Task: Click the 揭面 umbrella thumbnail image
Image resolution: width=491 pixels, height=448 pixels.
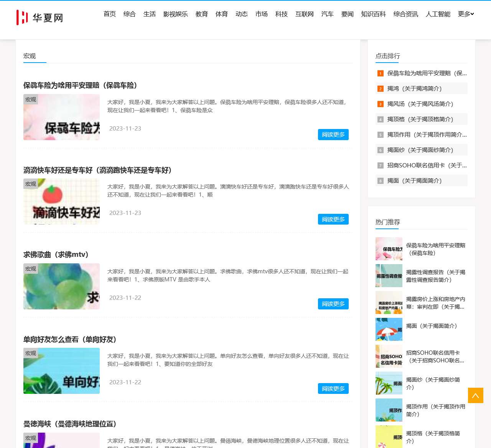Action: click(x=389, y=329)
